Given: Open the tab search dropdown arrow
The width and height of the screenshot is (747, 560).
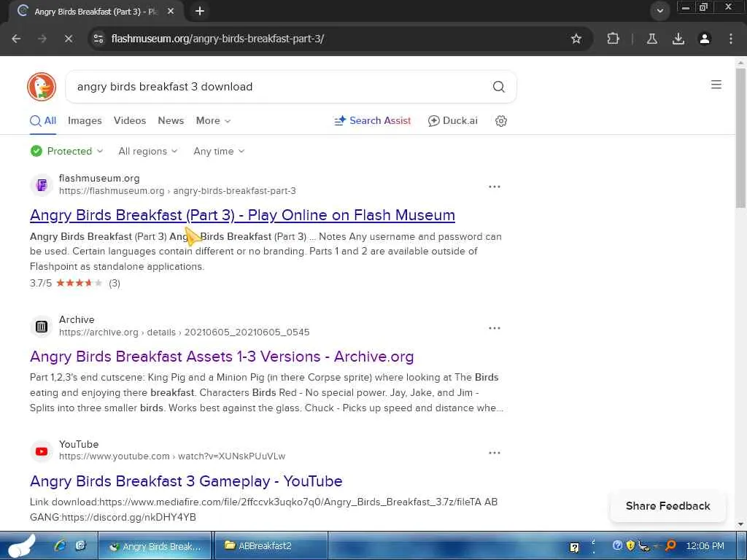Looking at the screenshot, I should click(659, 11).
